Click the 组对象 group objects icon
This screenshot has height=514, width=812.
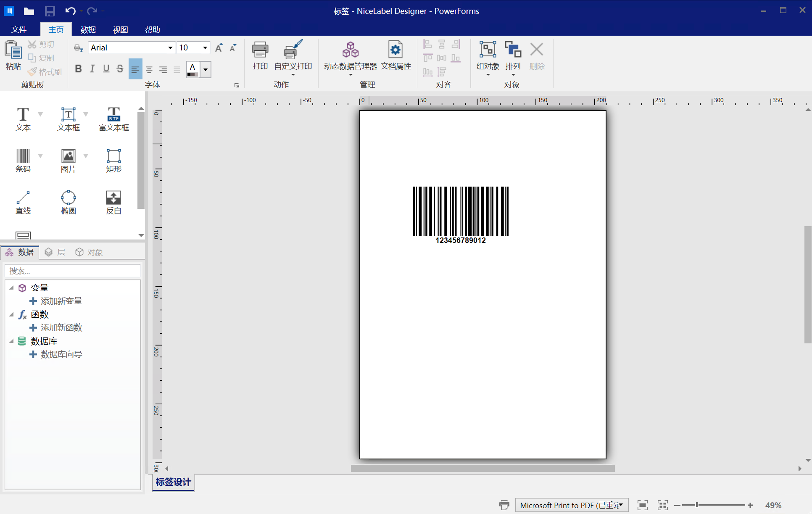click(x=488, y=50)
